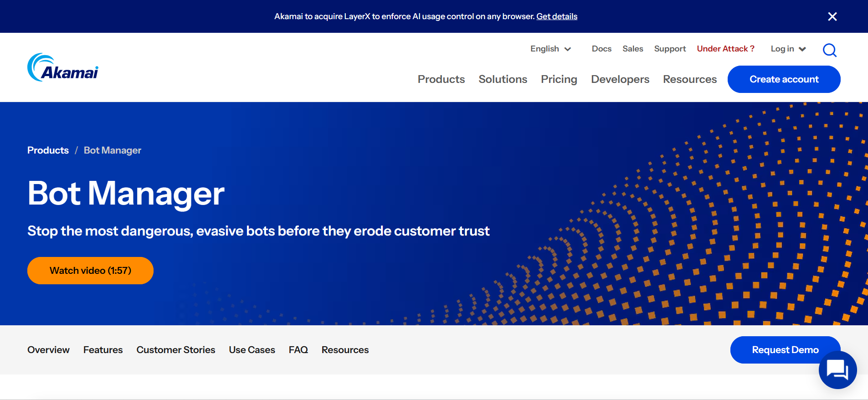Jump to the Overview section tab
This screenshot has width=868, height=400.
pos(48,350)
